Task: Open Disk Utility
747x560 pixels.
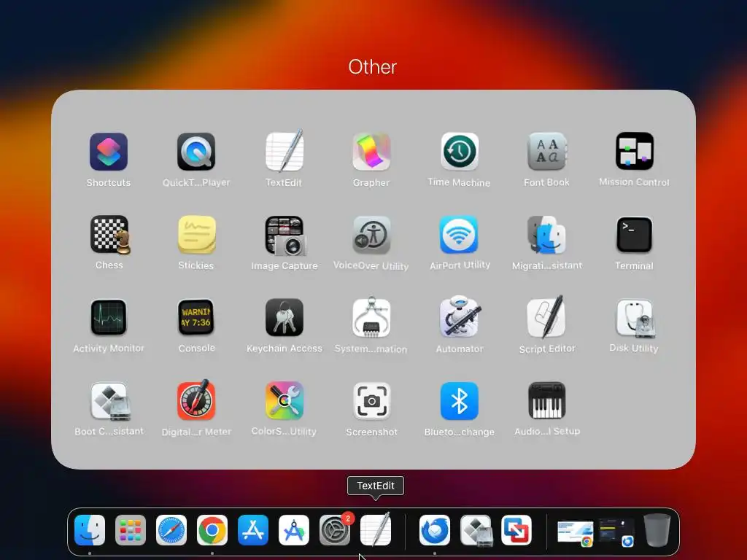Action: pyautogui.click(x=635, y=319)
